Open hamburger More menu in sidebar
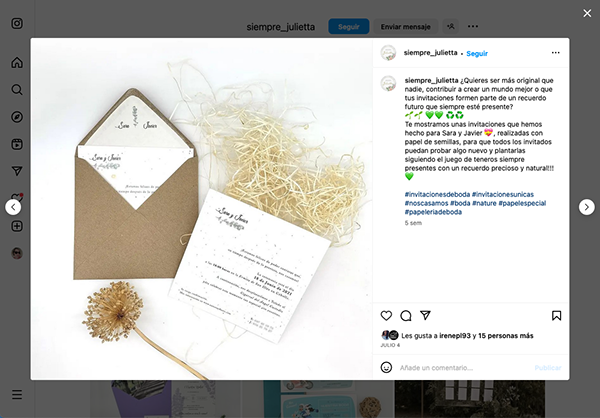Screen dimensions: 600x418 [17, 394]
